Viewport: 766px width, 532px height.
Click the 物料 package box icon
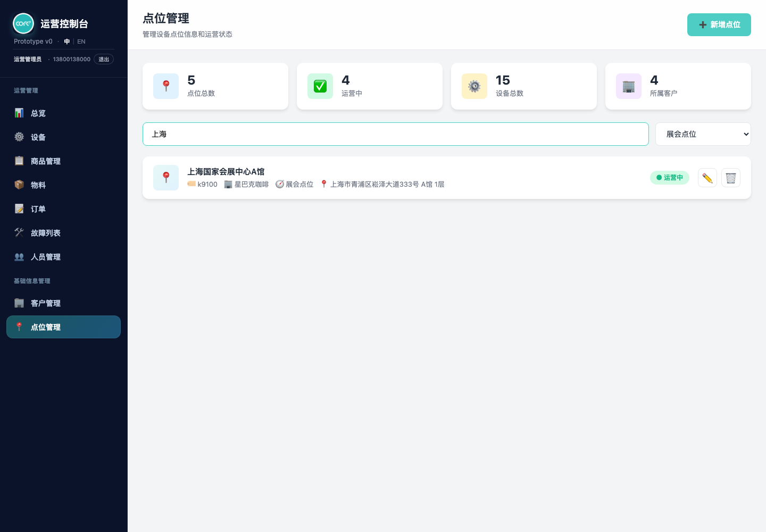[19, 185]
